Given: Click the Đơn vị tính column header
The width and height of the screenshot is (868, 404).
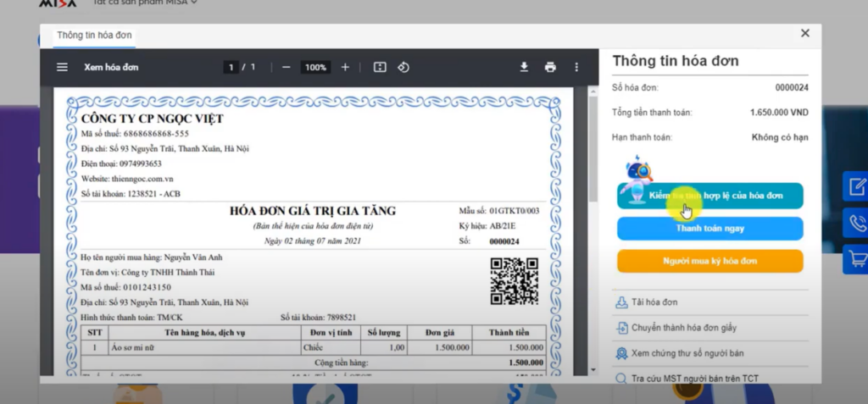Looking at the screenshot, I should click(331, 333).
